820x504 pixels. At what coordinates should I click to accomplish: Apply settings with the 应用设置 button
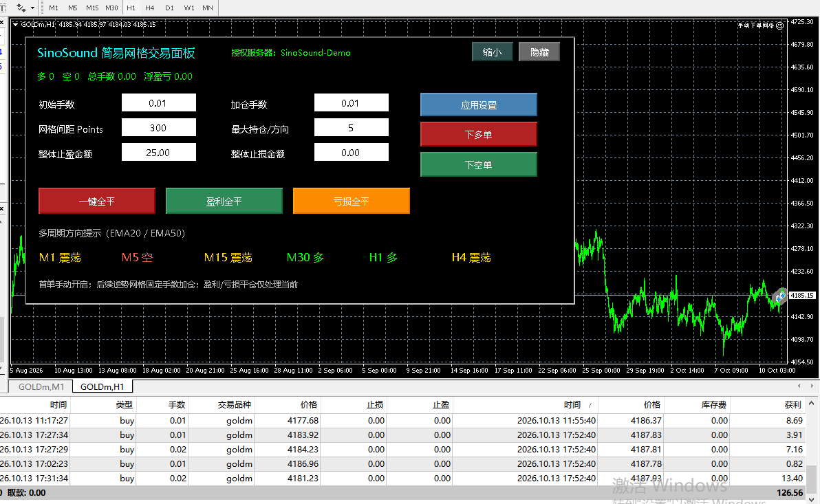click(x=479, y=105)
